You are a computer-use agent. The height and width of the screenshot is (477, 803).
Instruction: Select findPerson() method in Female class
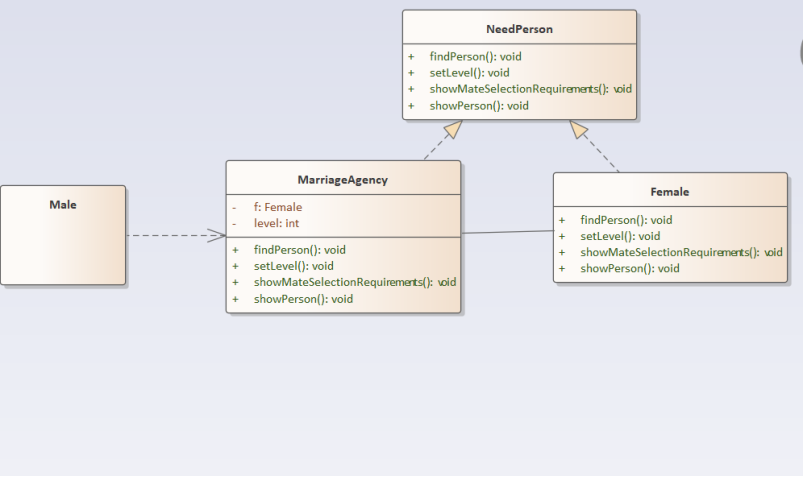click(x=626, y=220)
